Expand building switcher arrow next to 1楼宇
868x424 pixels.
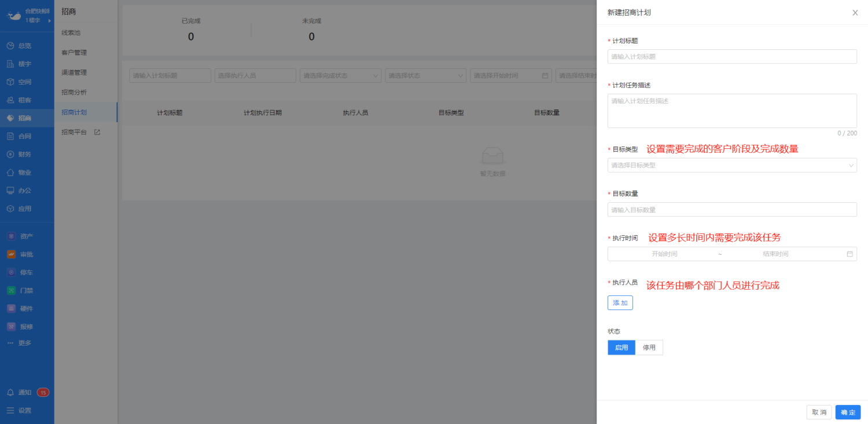pos(50,21)
